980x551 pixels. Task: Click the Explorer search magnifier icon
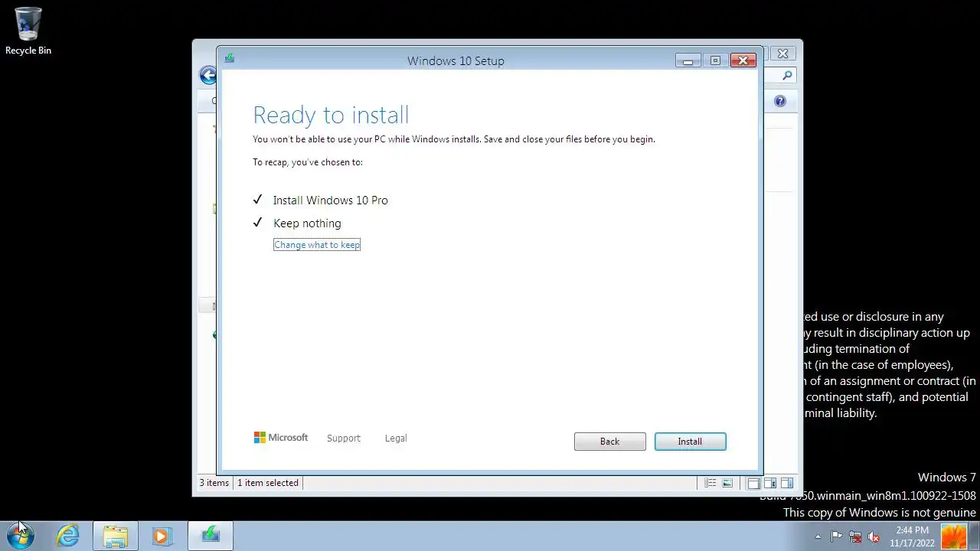tap(787, 75)
